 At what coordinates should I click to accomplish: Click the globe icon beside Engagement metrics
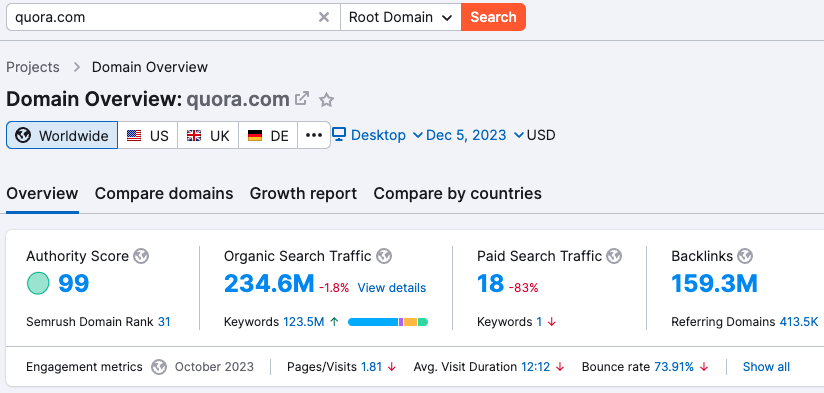tap(159, 367)
